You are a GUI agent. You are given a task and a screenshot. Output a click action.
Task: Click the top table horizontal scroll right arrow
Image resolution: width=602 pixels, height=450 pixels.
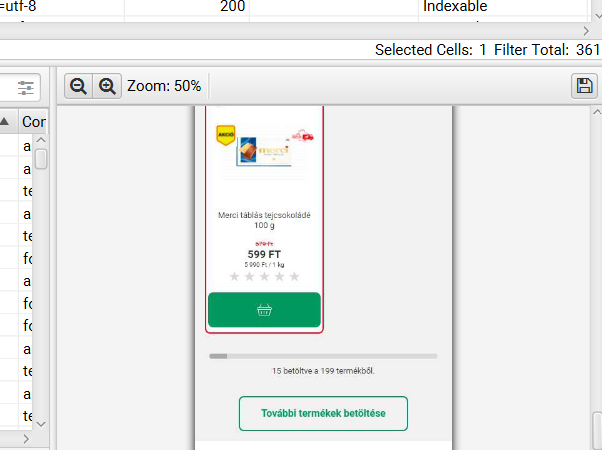pyautogui.click(x=586, y=31)
